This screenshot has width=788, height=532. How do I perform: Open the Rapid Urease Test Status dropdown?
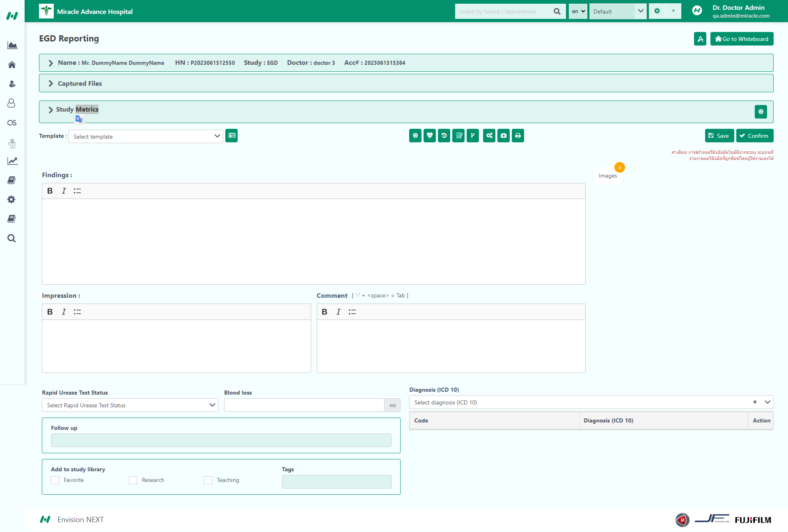130,405
